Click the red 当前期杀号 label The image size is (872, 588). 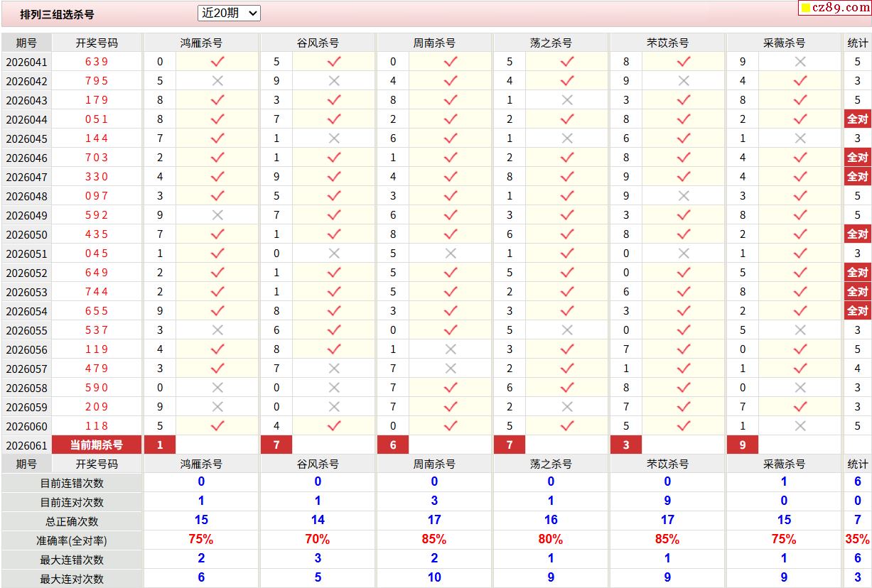(97, 445)
